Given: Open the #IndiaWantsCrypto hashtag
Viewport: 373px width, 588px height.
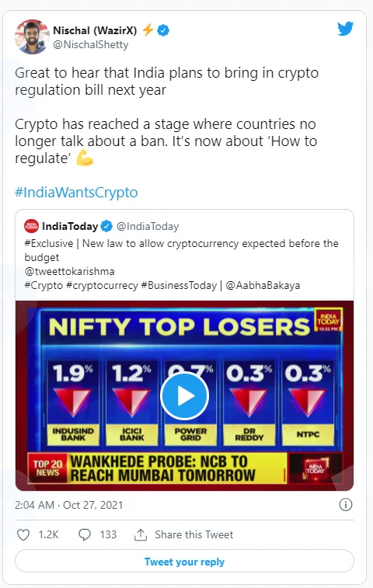Looking at the screenshot, I should tap(76, 193).
